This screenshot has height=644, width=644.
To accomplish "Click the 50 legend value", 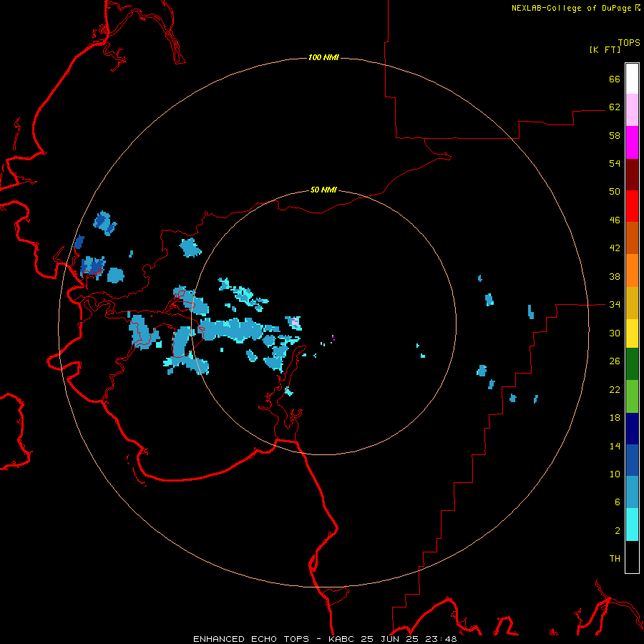I will (x=615, y=191).
